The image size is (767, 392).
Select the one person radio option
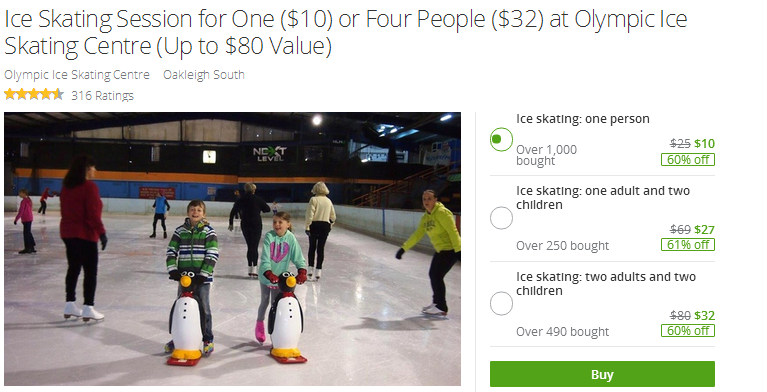pyautogui.click(x=501, y=139)
